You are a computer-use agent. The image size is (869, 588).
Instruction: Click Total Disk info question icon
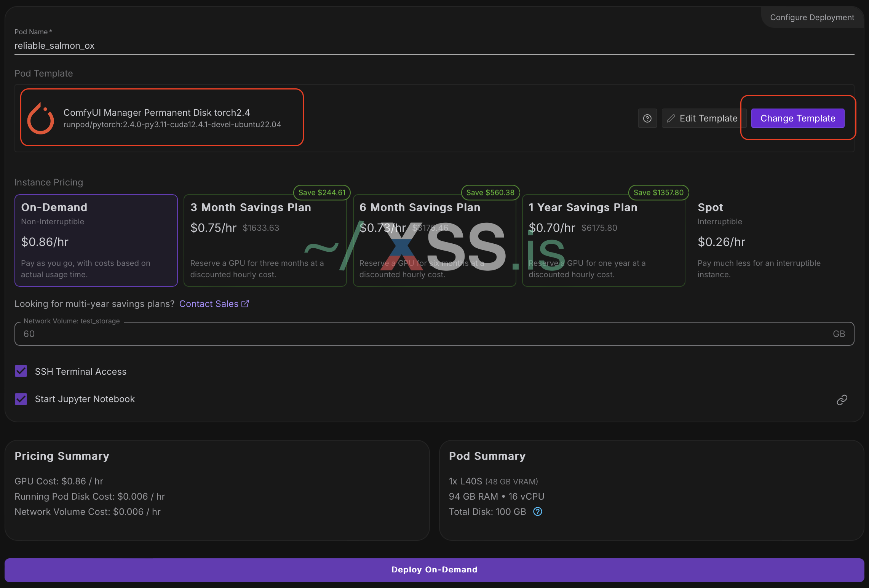(x=537, y=511)
